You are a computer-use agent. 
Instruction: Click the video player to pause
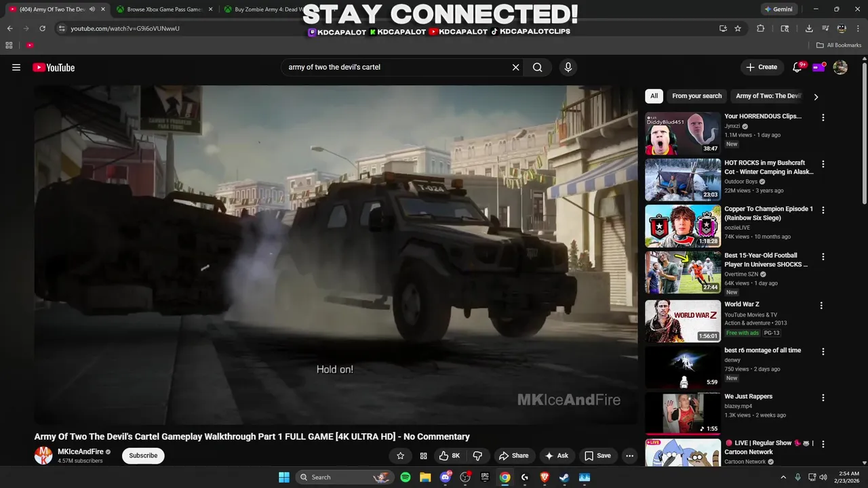[x=336, y=255]
